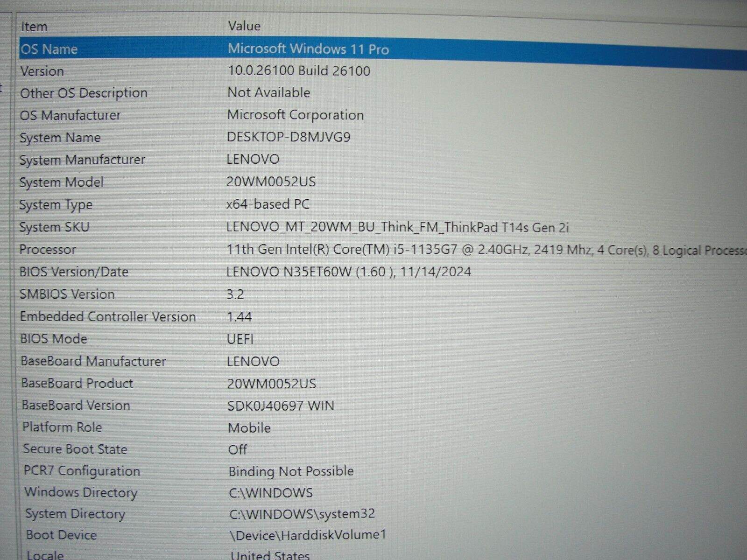
Task: Click the Value column header
Action: coord(243,26)
